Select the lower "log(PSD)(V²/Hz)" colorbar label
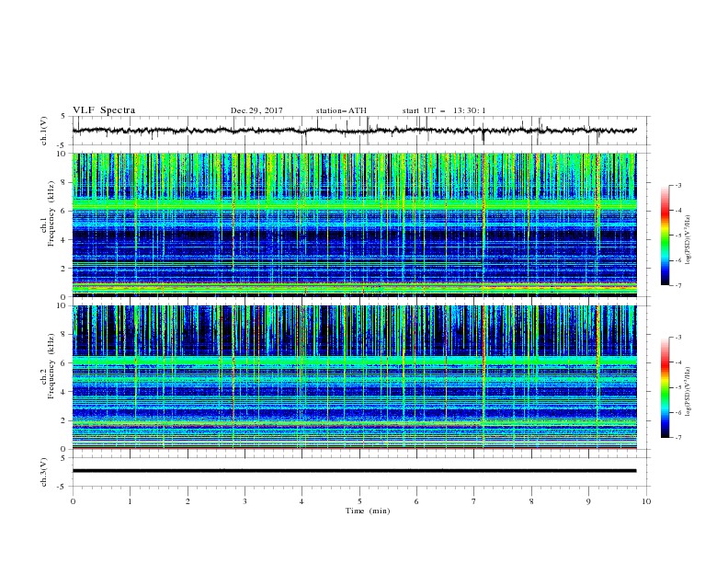Viewport: 728px width, 563px height. tap(688, 392)
